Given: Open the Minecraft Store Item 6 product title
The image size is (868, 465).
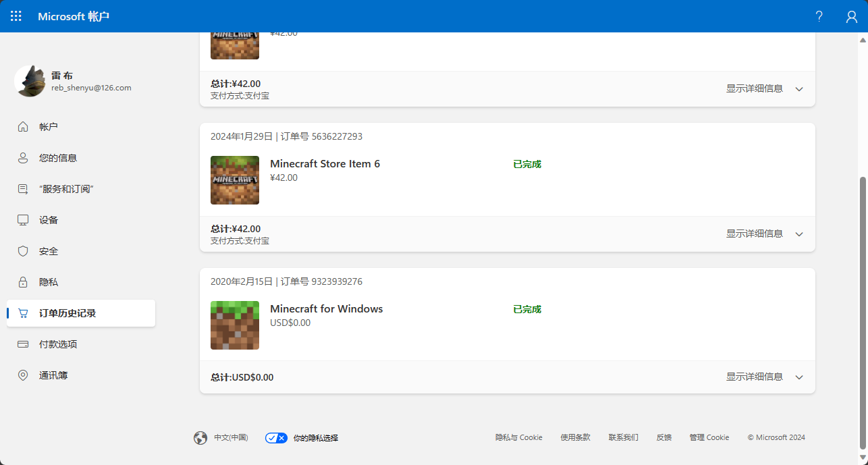Looking at the screenshot, I should point(325,164).
